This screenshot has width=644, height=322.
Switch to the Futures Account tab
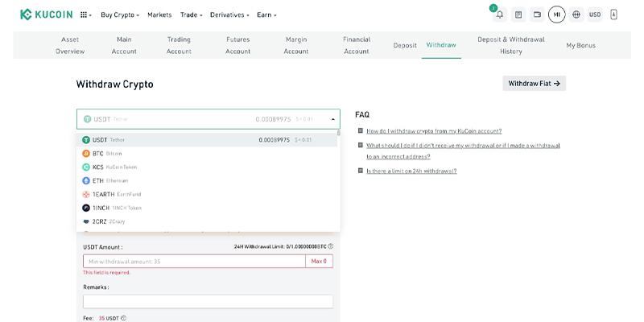pos(237,45)
